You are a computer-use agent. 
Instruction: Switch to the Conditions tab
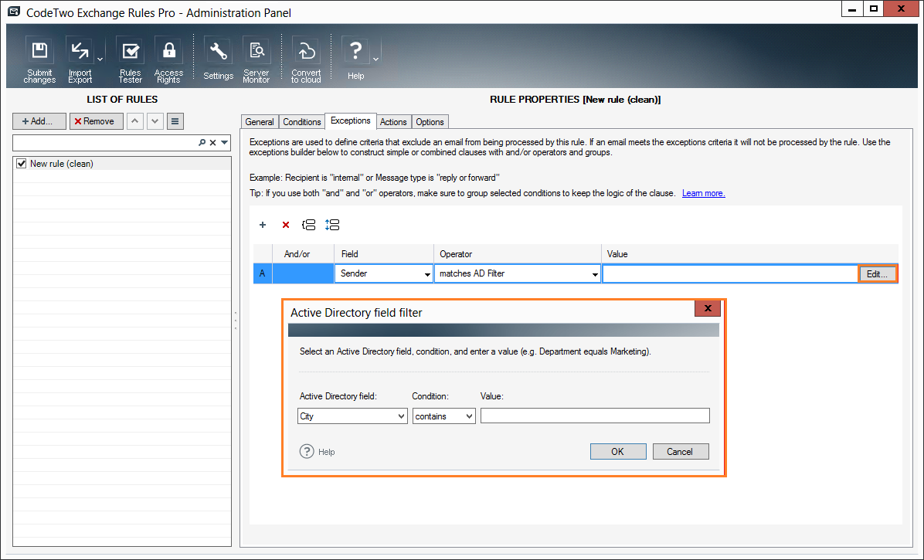(x=302, y=122)
